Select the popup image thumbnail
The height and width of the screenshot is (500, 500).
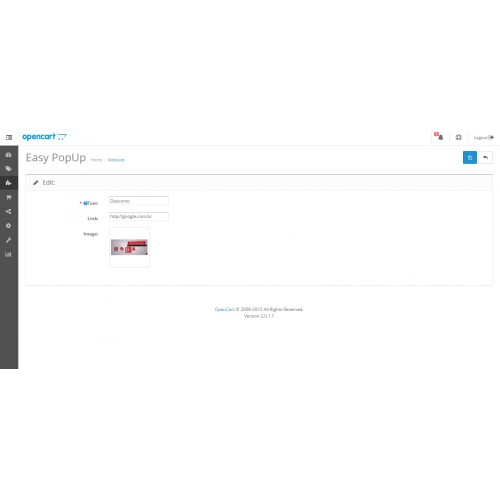click(129, 247)
